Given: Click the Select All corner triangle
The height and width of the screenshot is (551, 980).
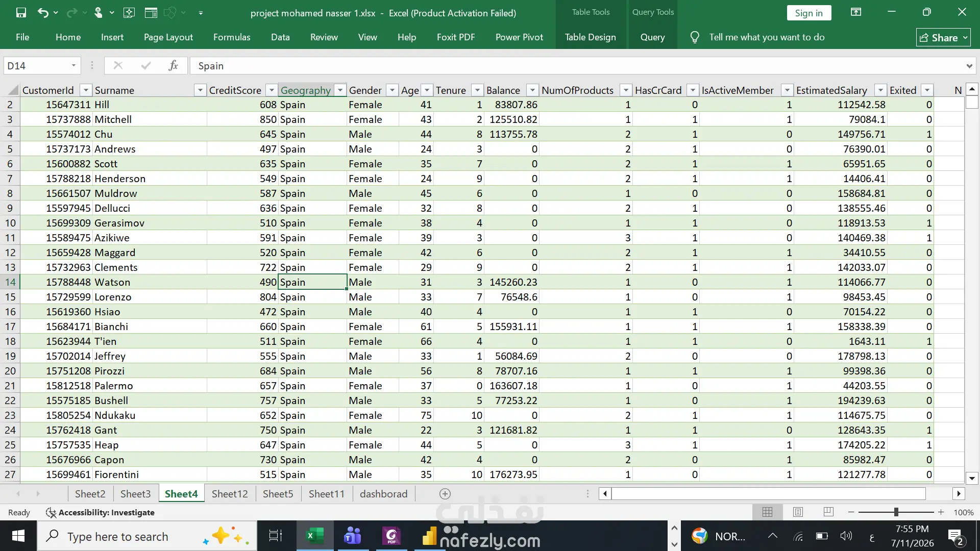Looking at the screenshot, I should 13,90.
